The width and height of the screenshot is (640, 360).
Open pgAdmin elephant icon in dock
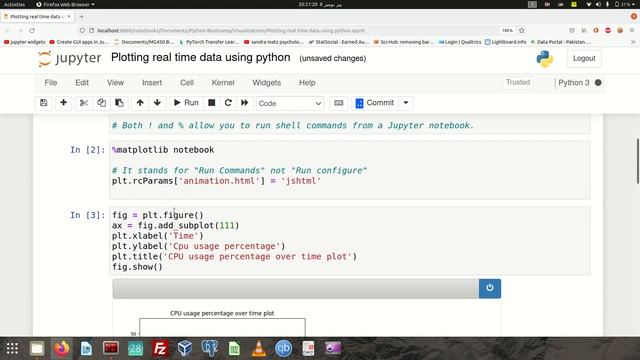(209, 349)
